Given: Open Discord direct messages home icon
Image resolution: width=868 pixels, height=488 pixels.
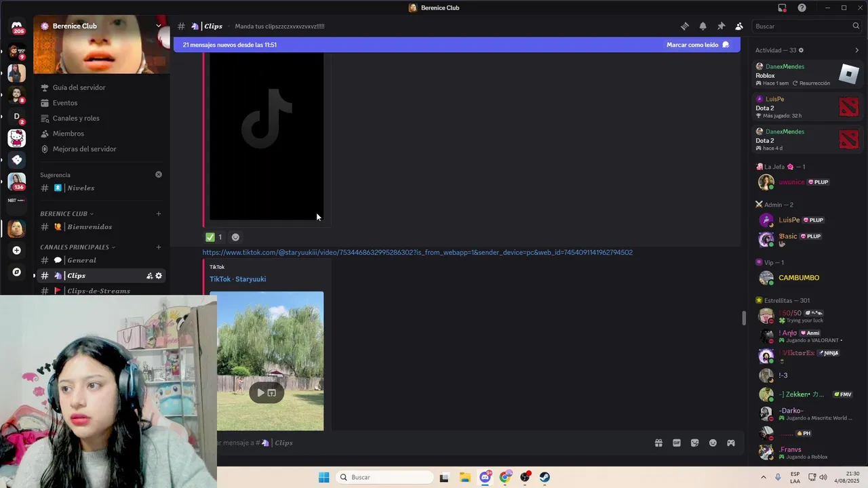Looking at the screenshot, I should pyautogui.click(x=17, y=26).
